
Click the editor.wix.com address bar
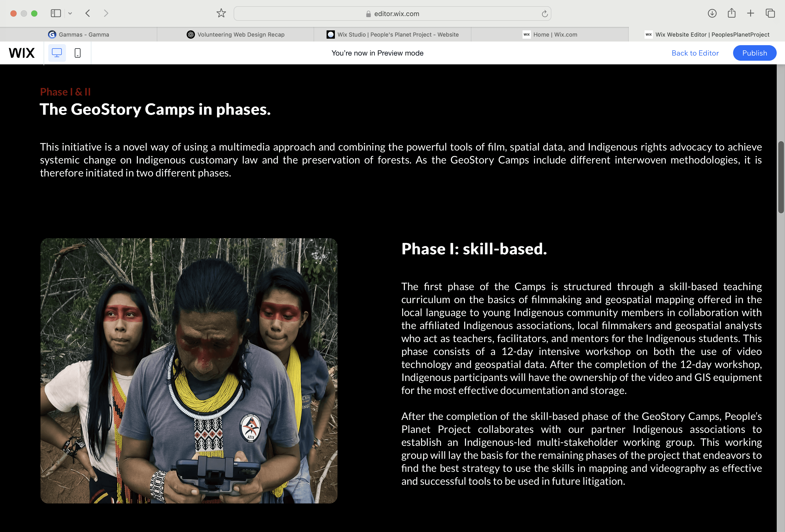(x=392, y=14)
